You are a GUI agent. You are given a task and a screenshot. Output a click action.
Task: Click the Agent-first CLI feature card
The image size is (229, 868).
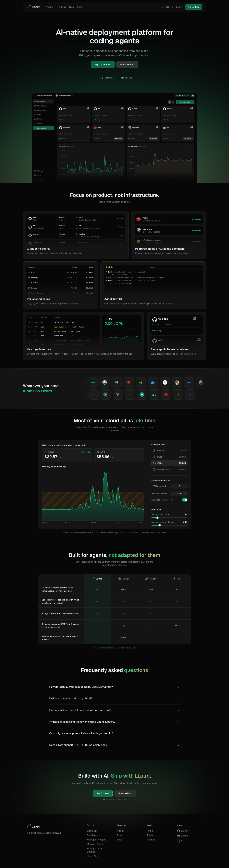pos(153,285)
